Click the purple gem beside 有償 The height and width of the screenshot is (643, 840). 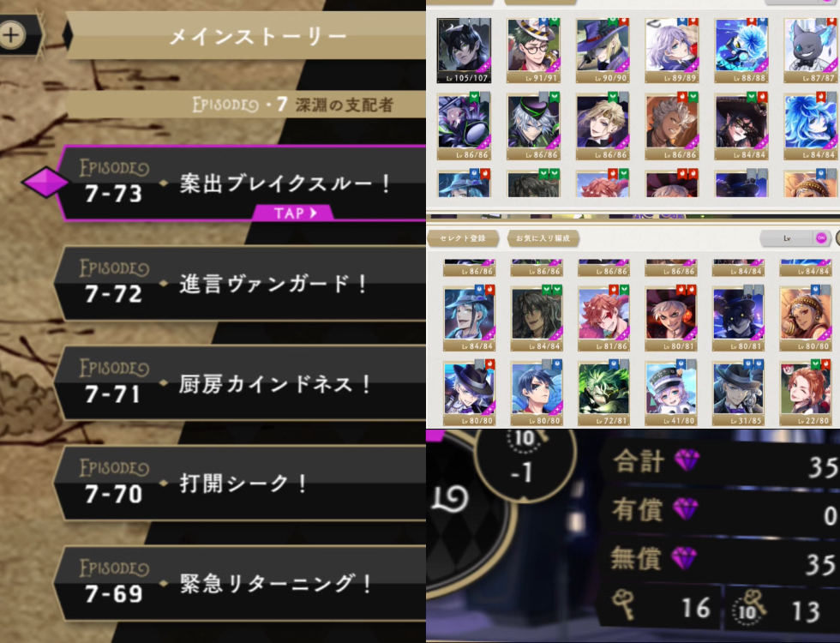tap(685, 508)
